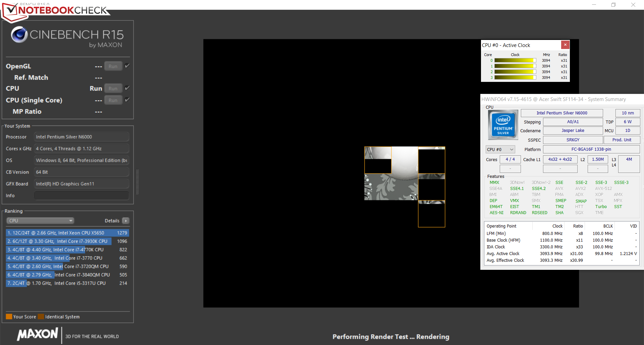Click the Intel Pentium Silver N6000 box in HWiNFO
644x345 pixels.
tap(562, 113)
